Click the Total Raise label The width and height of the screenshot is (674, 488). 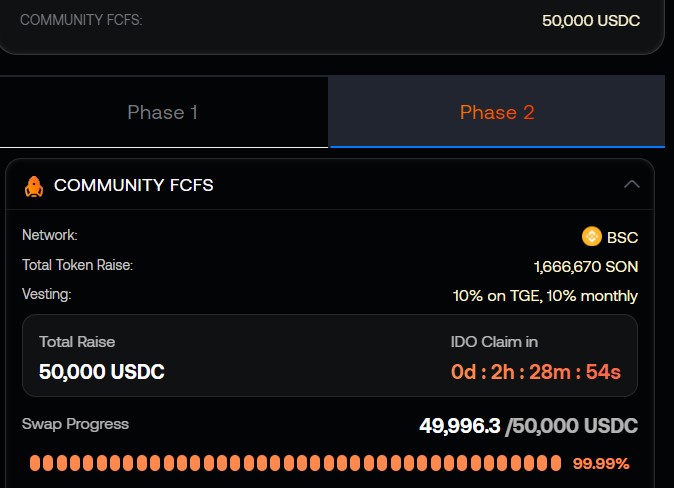(x=77, y=342)
